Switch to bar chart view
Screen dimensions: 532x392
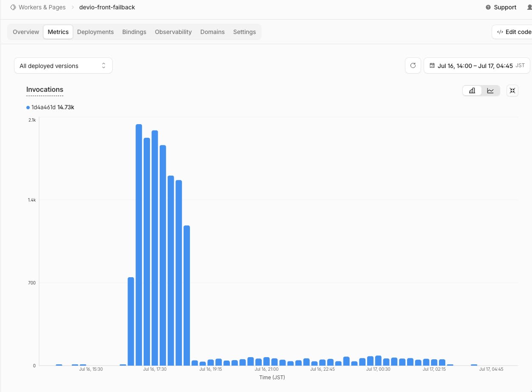pos(472,91)
